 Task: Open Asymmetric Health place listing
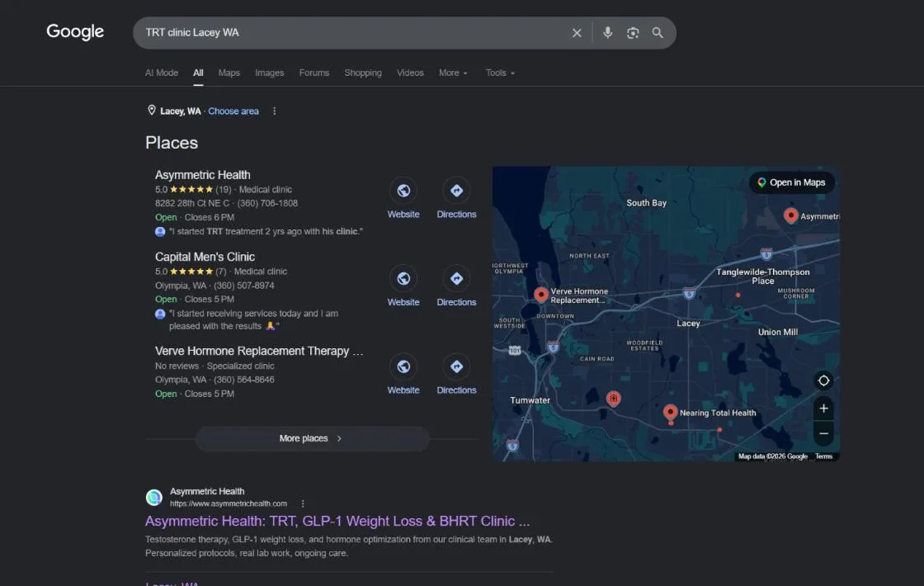tap(203, 174)
